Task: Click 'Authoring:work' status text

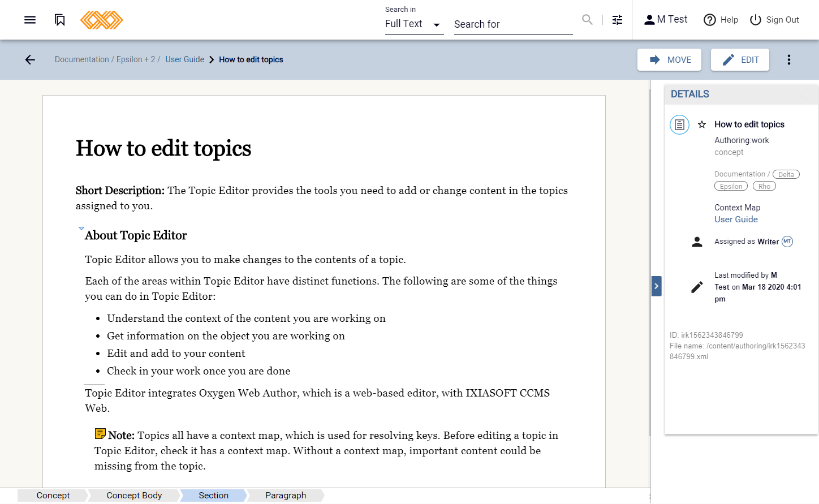Action: (742, 140)
